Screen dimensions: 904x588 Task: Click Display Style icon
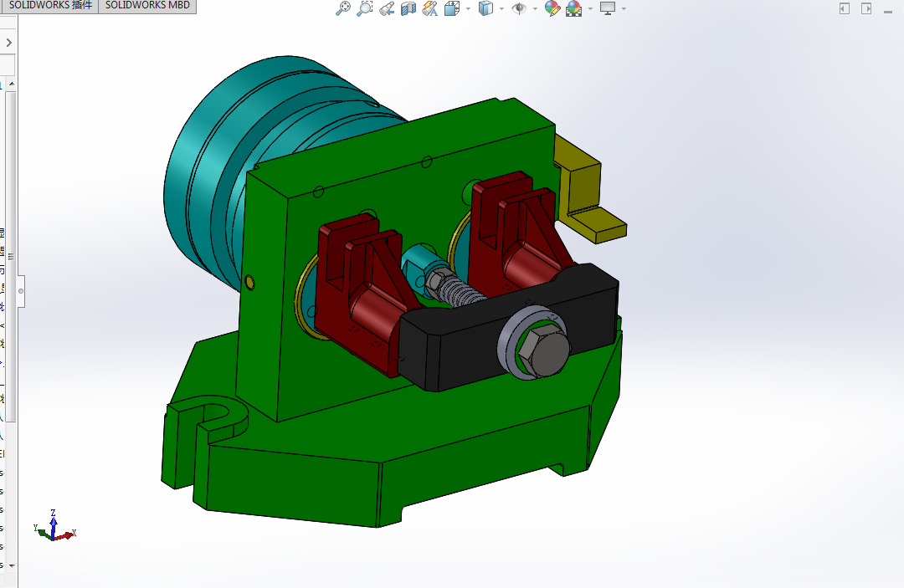pyautogui.click(x=486, y=8)
